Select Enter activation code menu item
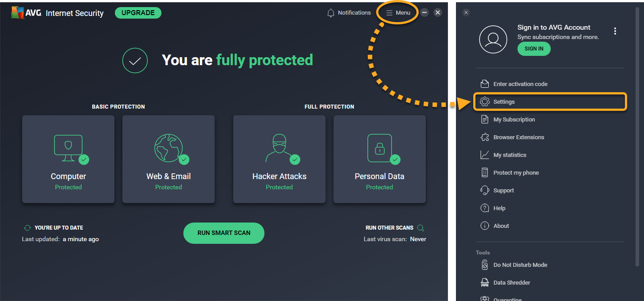This screenshot has height=301, width=644. point(520,84)
